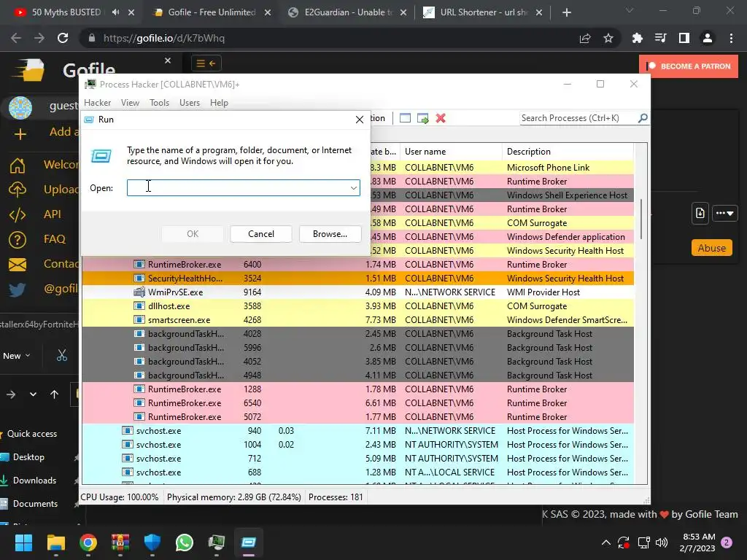The image size is (747, 560).
Task: Select SecurityHealthHo... process row
Action: coord(357,278)
